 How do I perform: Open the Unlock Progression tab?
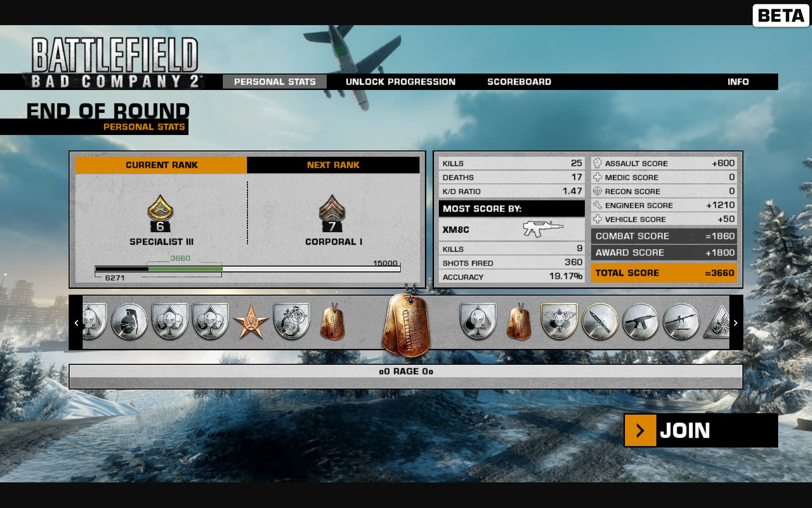pyautogui.click(x=400, y=82)
